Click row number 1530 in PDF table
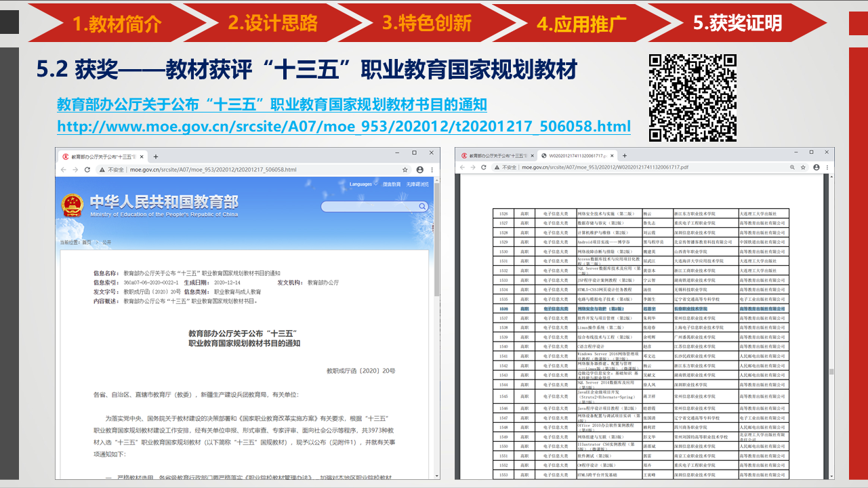Viewport: 868px width, 488px height. [503, 251]
